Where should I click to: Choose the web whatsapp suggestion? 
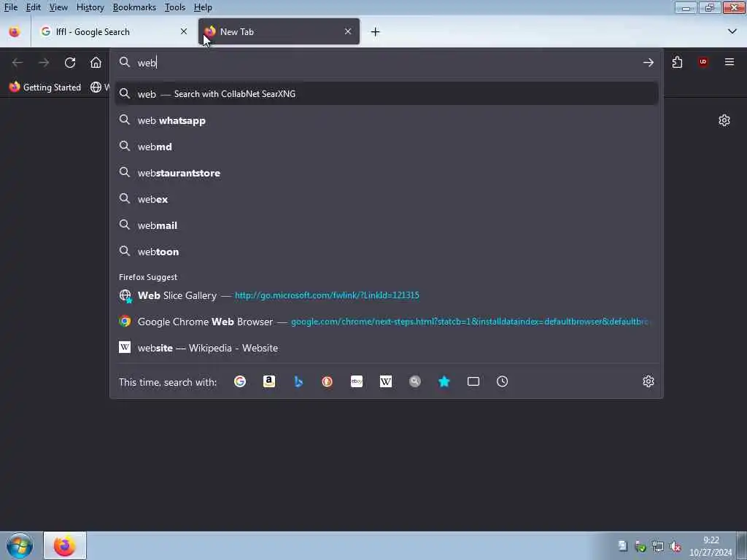(387, 120)
